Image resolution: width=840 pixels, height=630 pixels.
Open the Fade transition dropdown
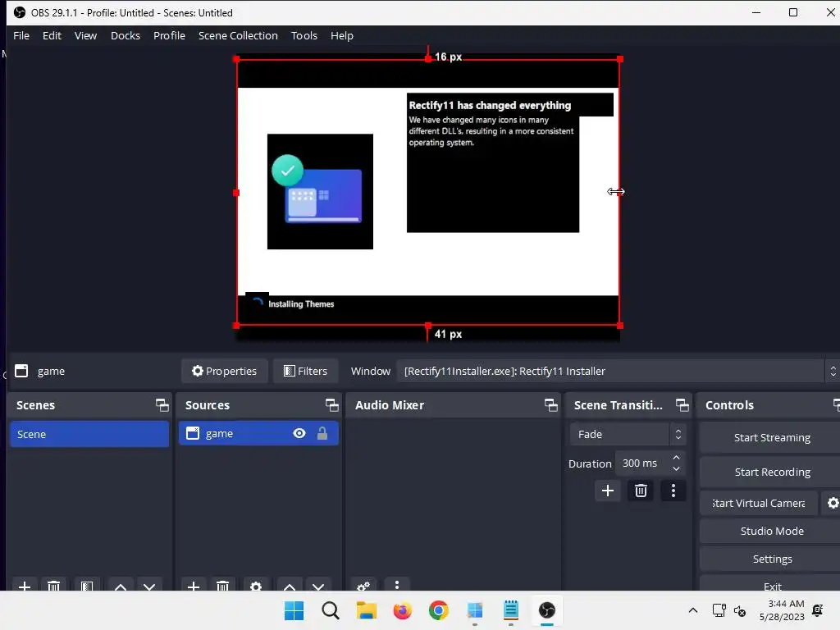pos(628,435)
